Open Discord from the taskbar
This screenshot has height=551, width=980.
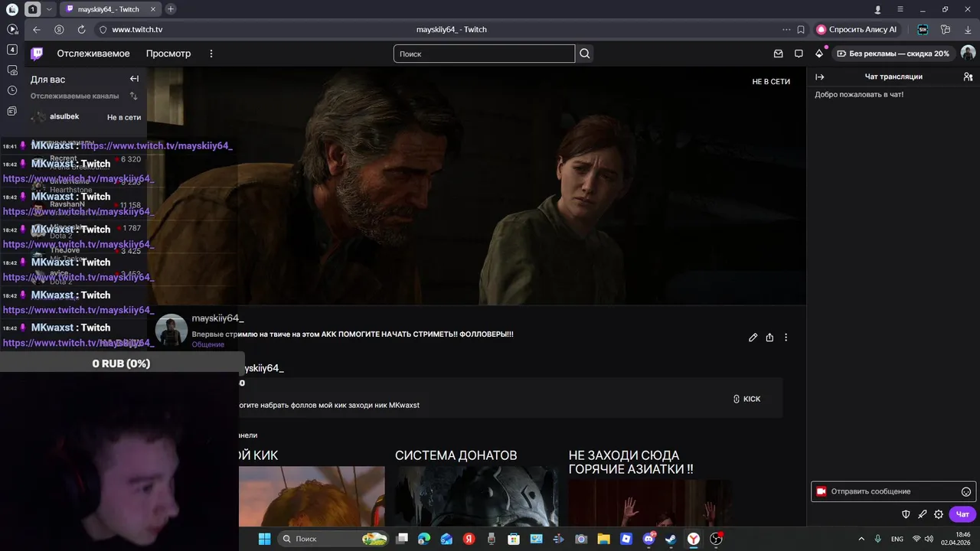click(x=649, y=539)
